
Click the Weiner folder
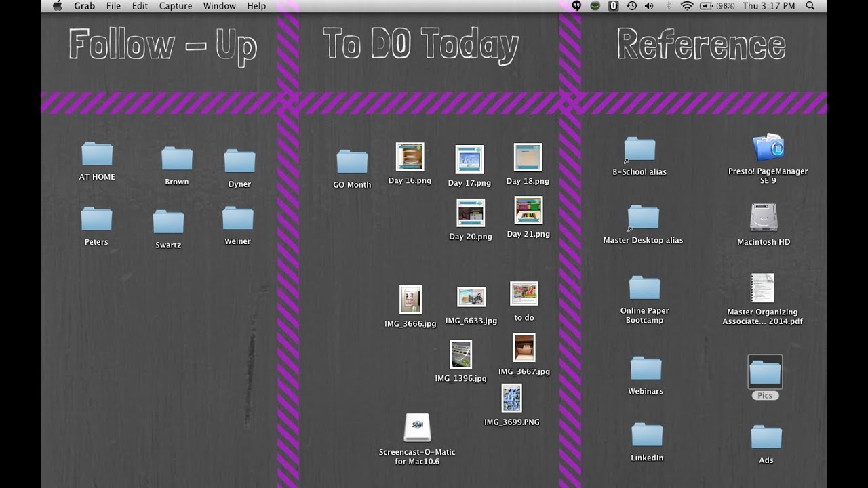coord(237,219)
